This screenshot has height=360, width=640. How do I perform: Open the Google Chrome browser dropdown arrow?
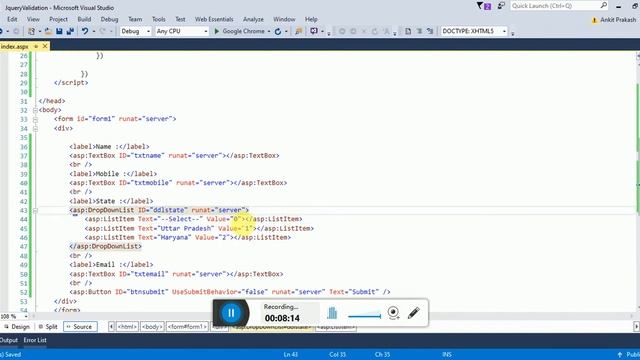click(269, 31)
